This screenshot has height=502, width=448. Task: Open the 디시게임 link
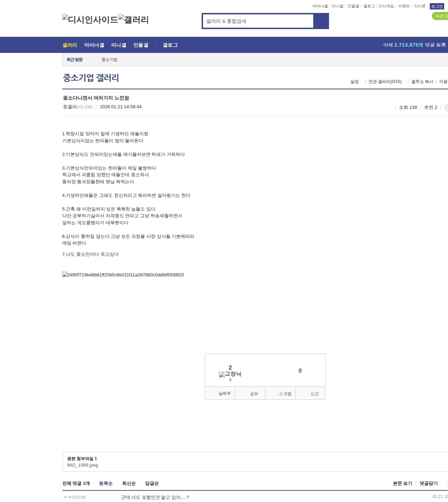click(386, 6)
